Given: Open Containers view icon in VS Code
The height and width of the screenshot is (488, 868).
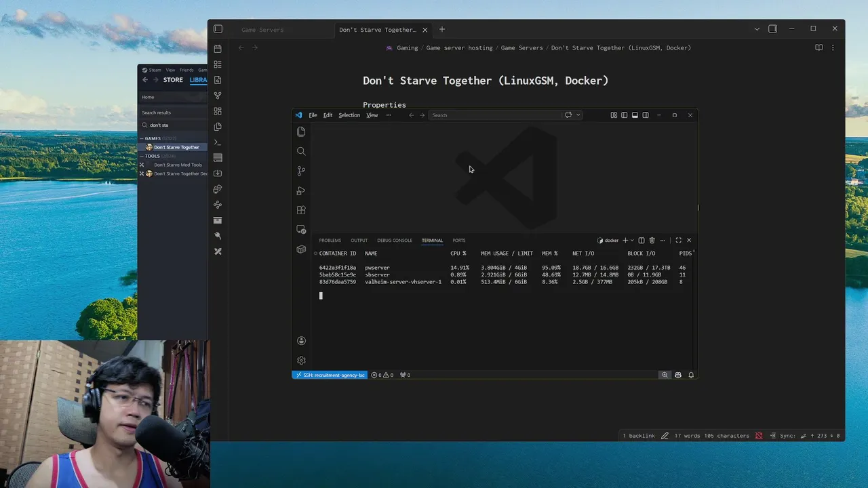Looking at the screenshot, I should (x=301, y=249).
